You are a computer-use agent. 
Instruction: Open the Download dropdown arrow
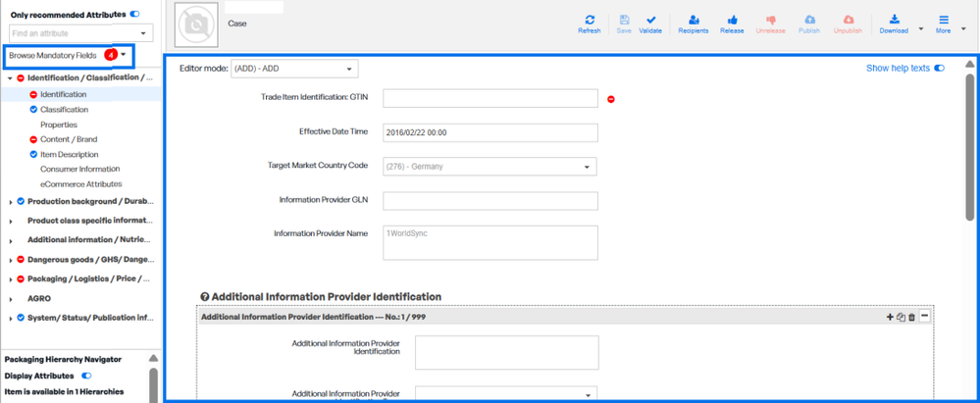(x=920, y=29)
